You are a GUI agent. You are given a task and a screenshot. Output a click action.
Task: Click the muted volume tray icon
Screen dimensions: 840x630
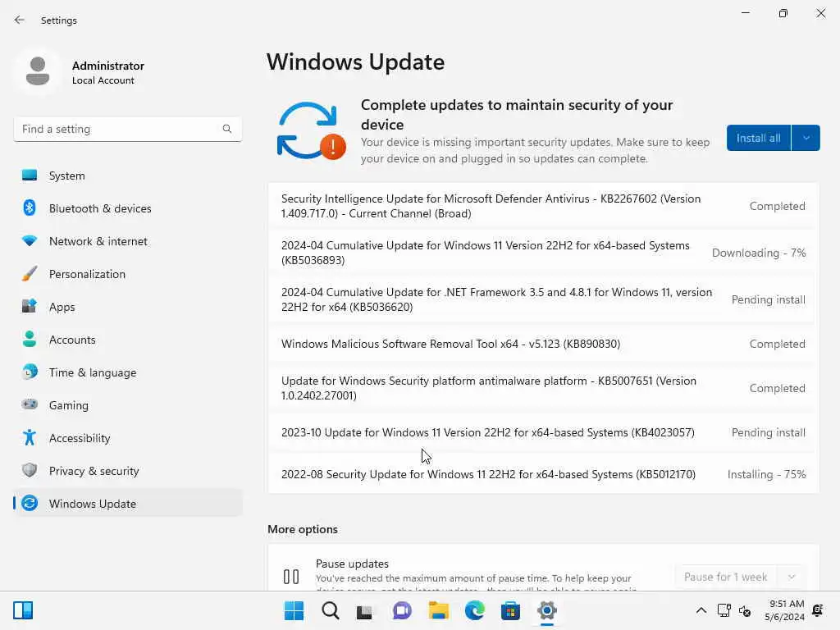pos(745,610)
